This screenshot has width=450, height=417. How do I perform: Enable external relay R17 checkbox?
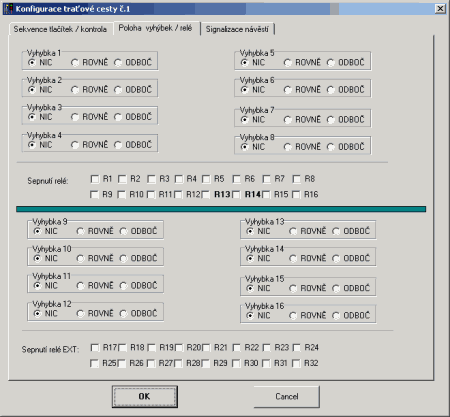tap(95, 348)
